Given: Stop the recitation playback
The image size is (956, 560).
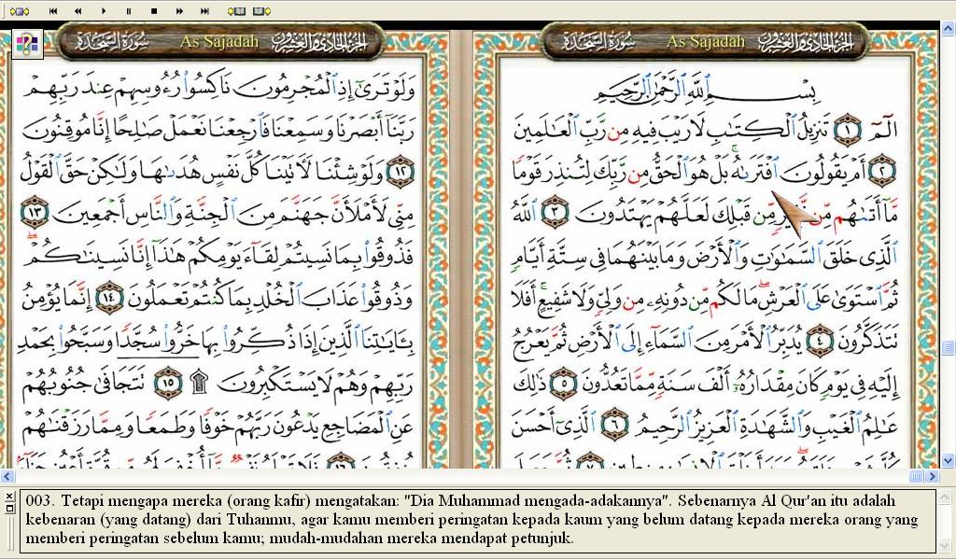Looking at the screenshot, I should (x=154, y=11).
